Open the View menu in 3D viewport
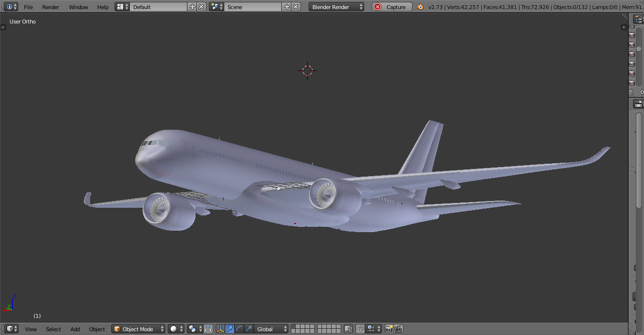This screenshot has height=335, width=644. [x=31, y=329]
